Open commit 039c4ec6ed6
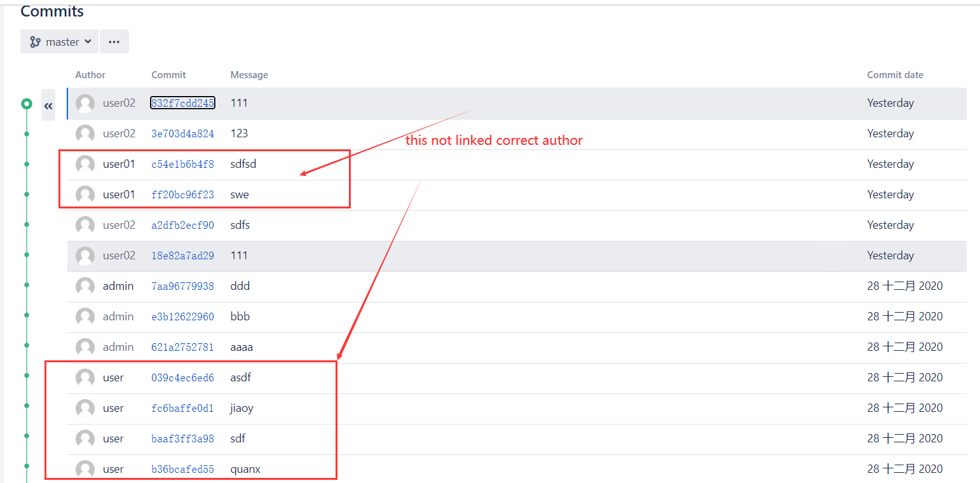Screen dimensions: 980x483 click(182, 378)
